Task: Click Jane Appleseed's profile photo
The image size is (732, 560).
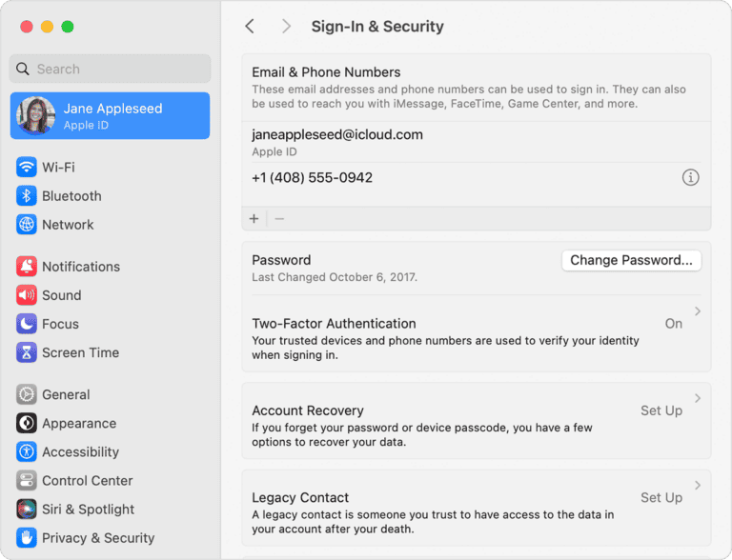Action: (36, 115)
